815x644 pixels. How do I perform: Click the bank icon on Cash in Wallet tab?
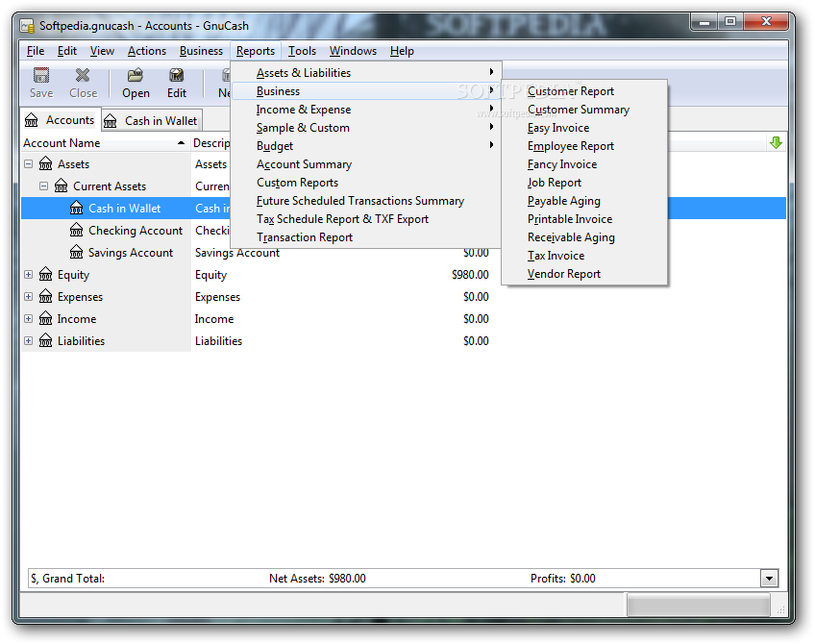[111, 121]
